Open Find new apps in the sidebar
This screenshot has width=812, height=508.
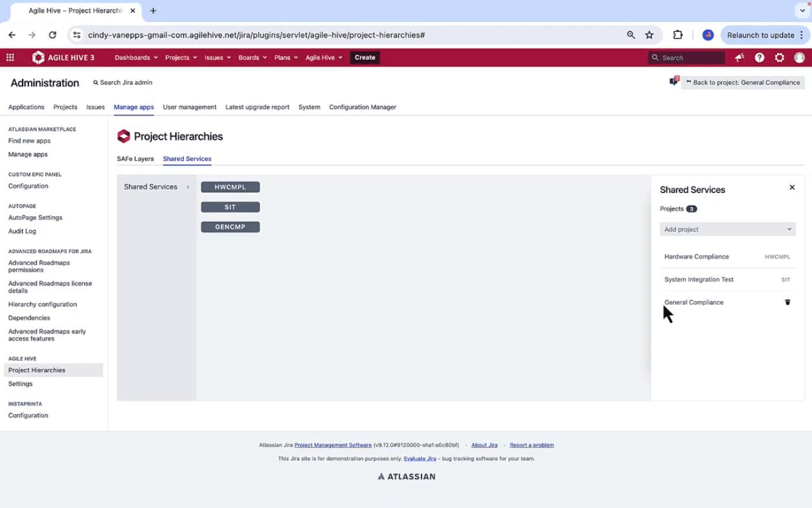coord(29,140)
